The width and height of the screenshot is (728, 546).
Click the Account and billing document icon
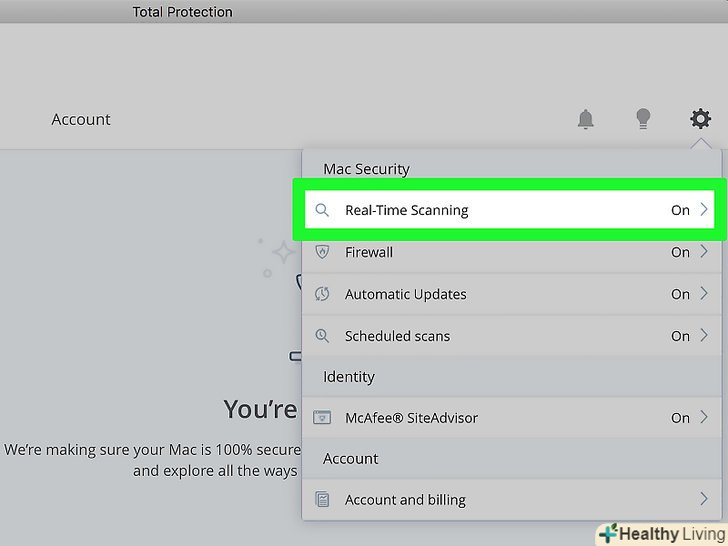coord(322,500)
